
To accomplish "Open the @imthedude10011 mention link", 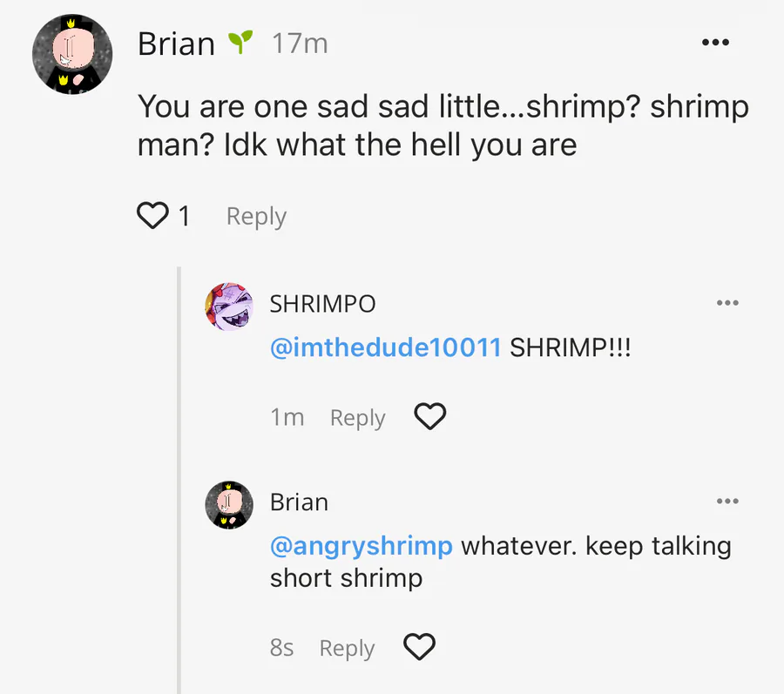I will [386, 348].
